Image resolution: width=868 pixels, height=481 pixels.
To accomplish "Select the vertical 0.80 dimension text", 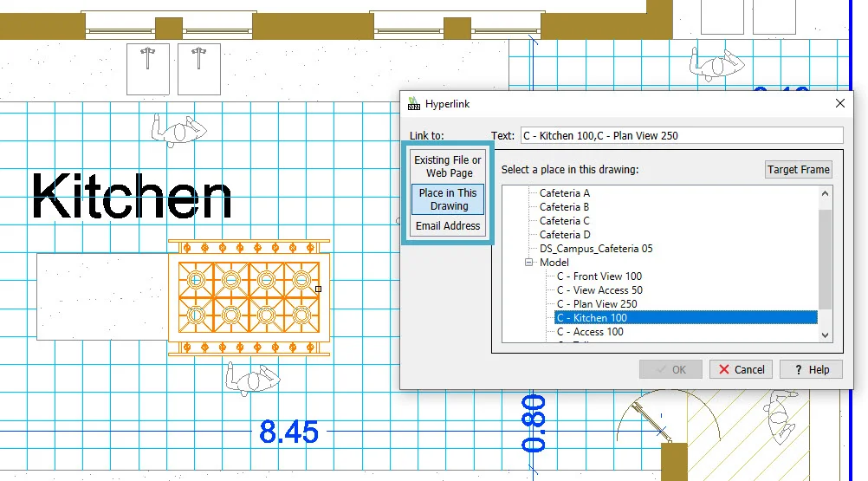I will point(534,423).
